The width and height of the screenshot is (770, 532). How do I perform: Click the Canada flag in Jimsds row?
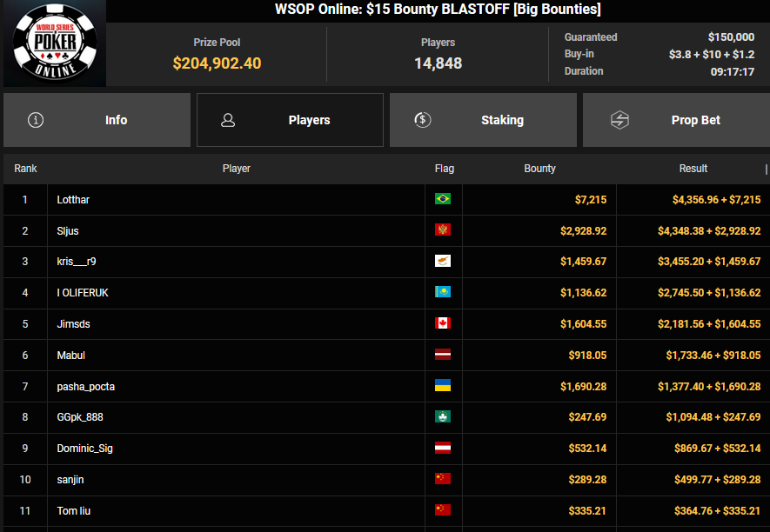[x=443, y=324]
